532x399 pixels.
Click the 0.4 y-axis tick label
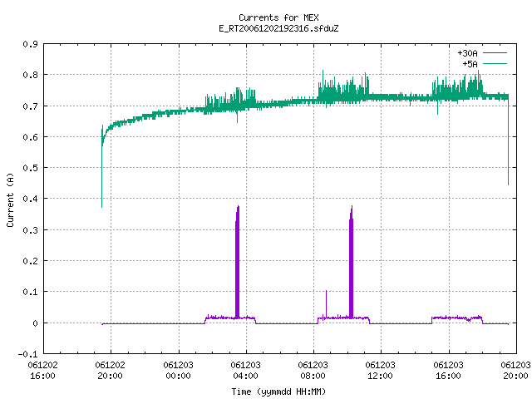tap(31, 199)
